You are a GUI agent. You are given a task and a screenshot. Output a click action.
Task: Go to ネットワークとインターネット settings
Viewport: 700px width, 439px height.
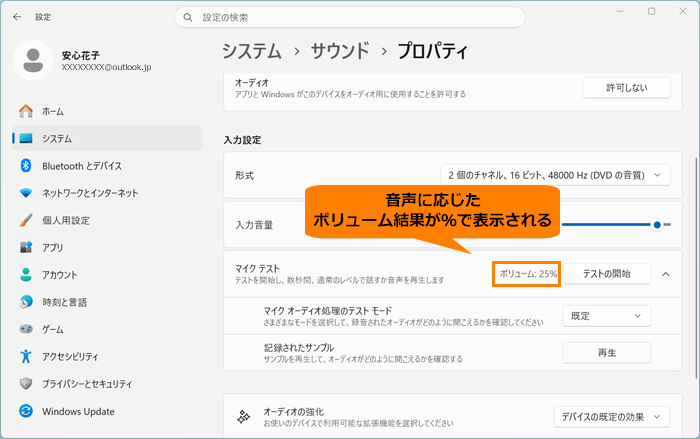(107, 193)
